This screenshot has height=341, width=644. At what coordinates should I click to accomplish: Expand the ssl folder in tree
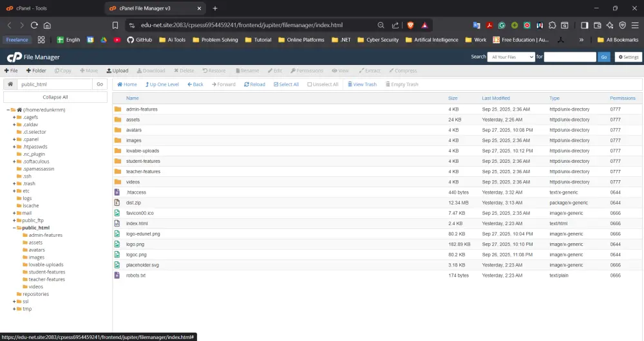[x=14, y=302]
